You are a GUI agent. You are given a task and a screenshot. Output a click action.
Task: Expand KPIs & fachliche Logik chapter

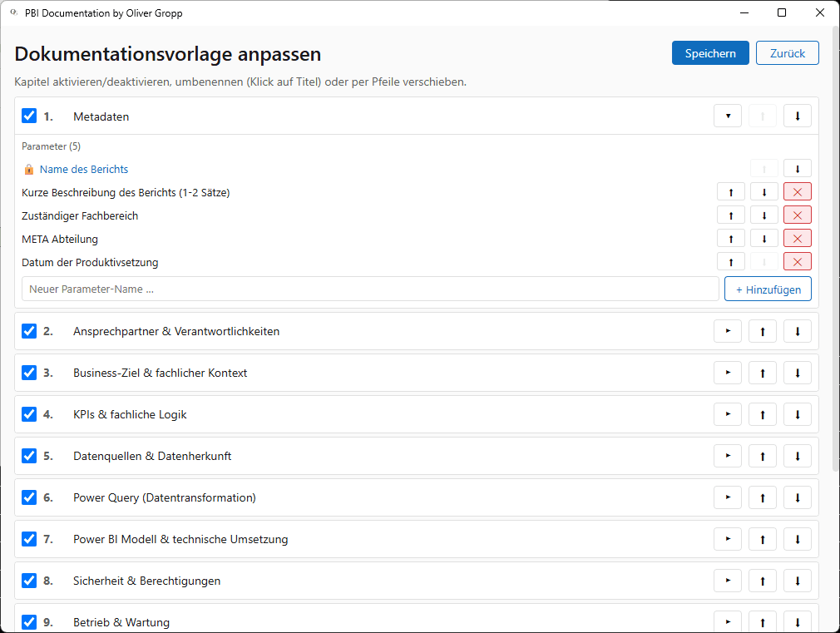(x=728, y=414)
